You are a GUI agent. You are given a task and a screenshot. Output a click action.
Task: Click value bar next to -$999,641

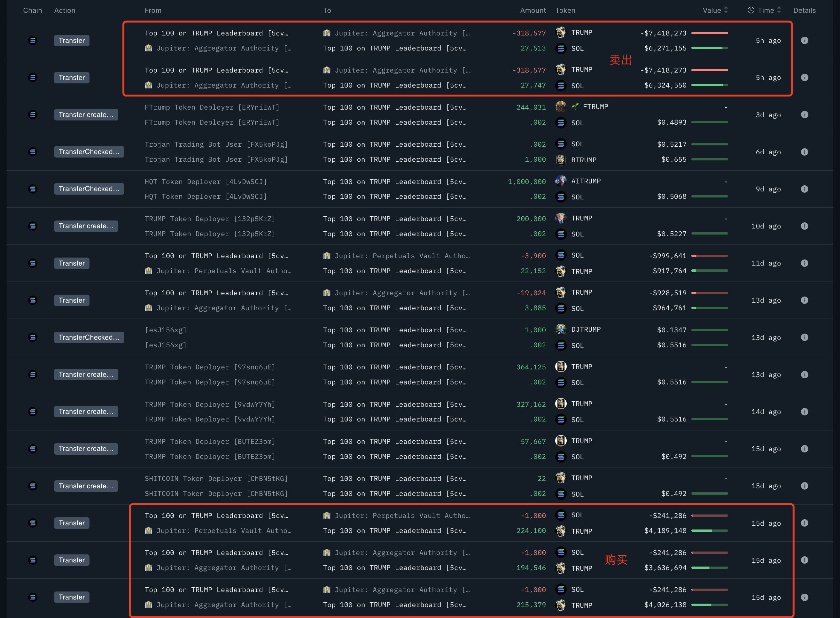709,256
